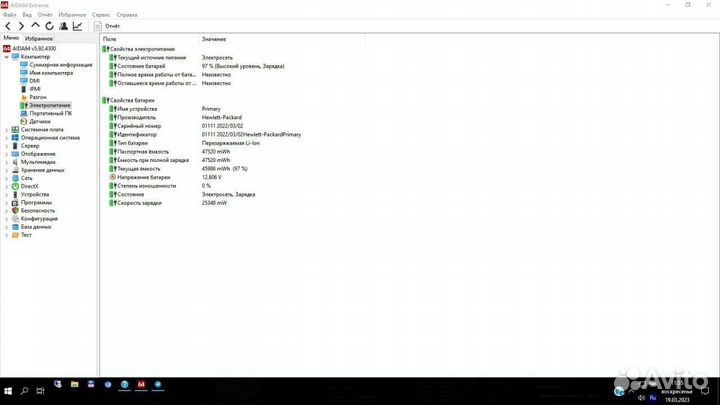Switch to the Избранное sidebar tab
720x405 pixels.
click(39, 39)
